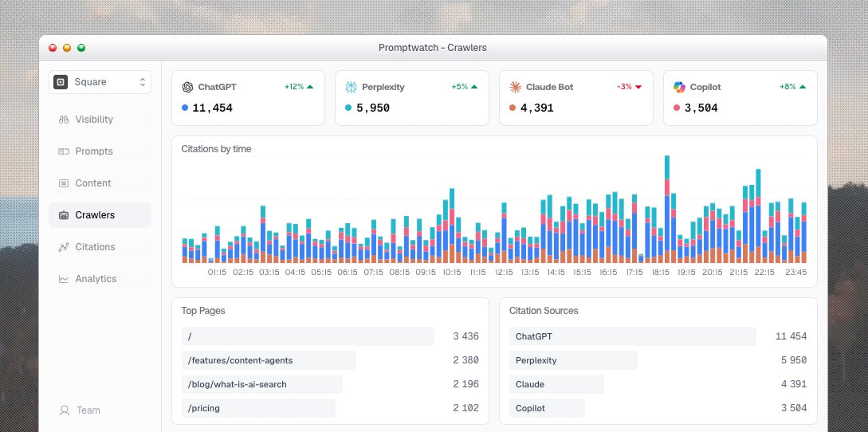This screenshot has height=432, width=868.
Task: Click the Top Pages heading
Action: click(x=203, y=311)
